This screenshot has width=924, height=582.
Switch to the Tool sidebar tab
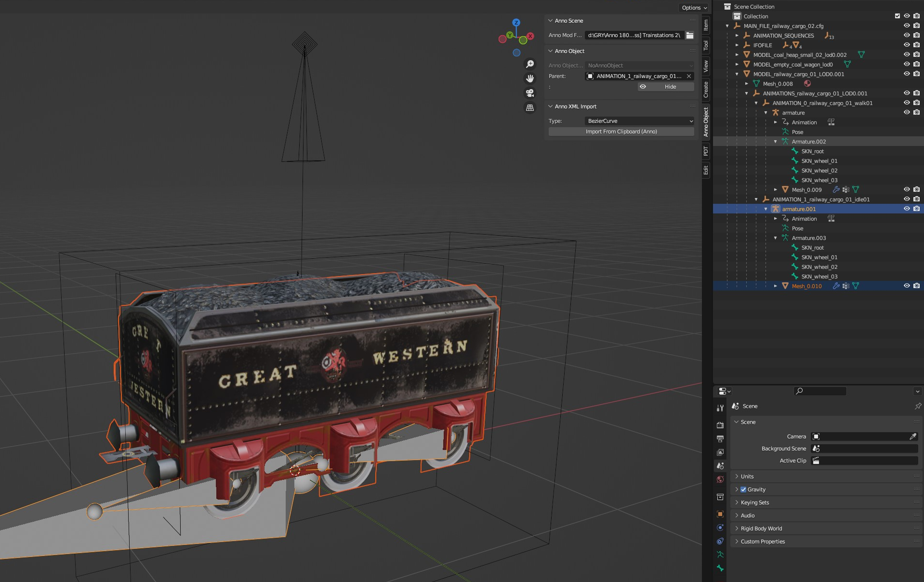pyautogui.click(x=706, y=45)
